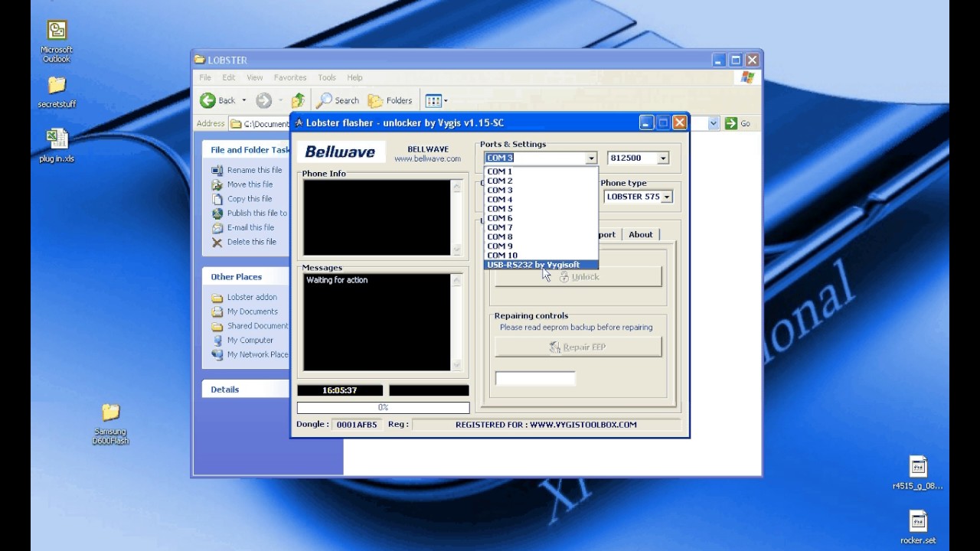The width and height of the screenshot is (980, 551).
Task: Open the secretstuff folder icon
Action: [57, 92]
